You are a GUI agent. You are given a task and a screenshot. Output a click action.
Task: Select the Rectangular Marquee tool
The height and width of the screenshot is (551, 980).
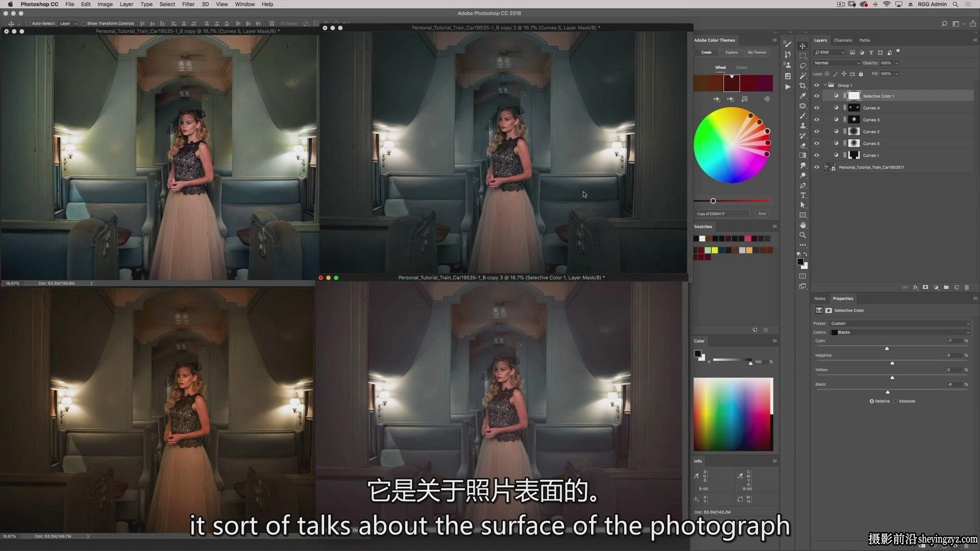tap(803, 56)
